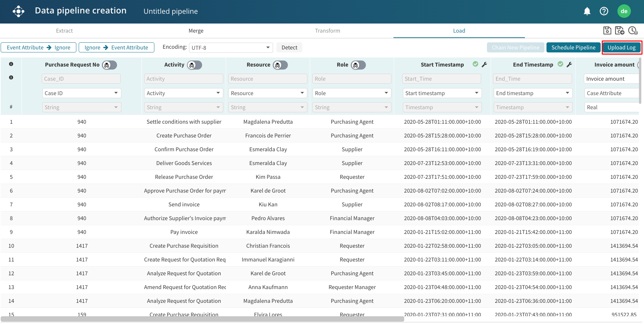
Task: Open the scheduled pipelines clock icon
Action: point(633,31)
